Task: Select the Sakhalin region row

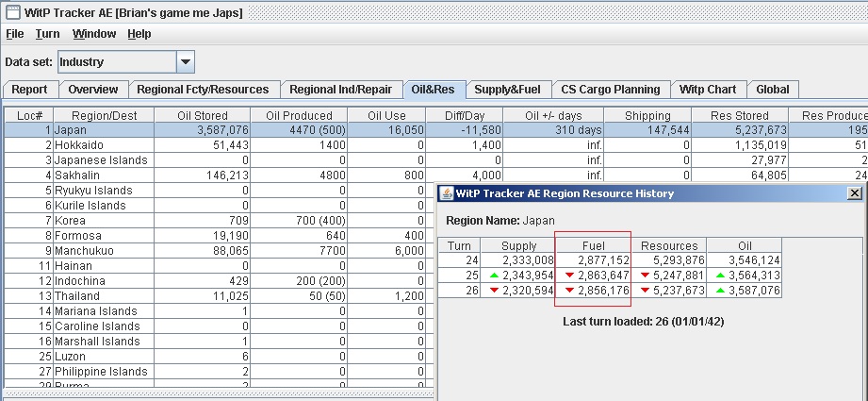Action: coord(436,175)
